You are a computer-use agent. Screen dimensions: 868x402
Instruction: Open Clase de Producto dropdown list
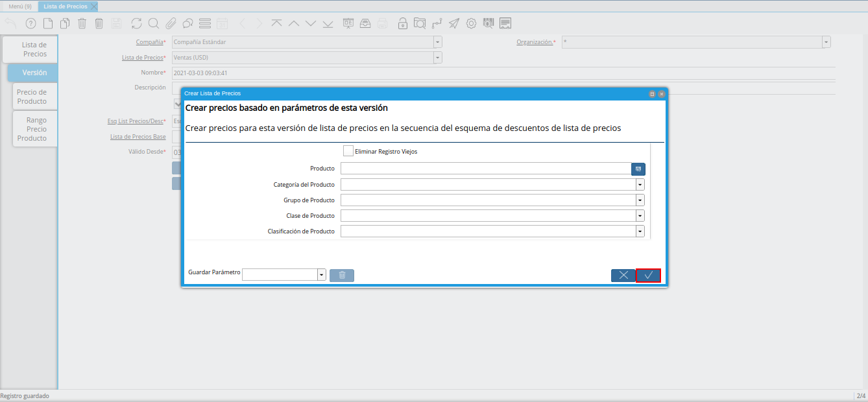[640, 216]
